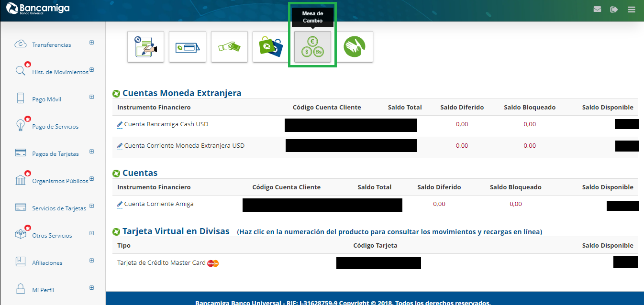Open Afiliaciones in the sidebar

[47, 262]
